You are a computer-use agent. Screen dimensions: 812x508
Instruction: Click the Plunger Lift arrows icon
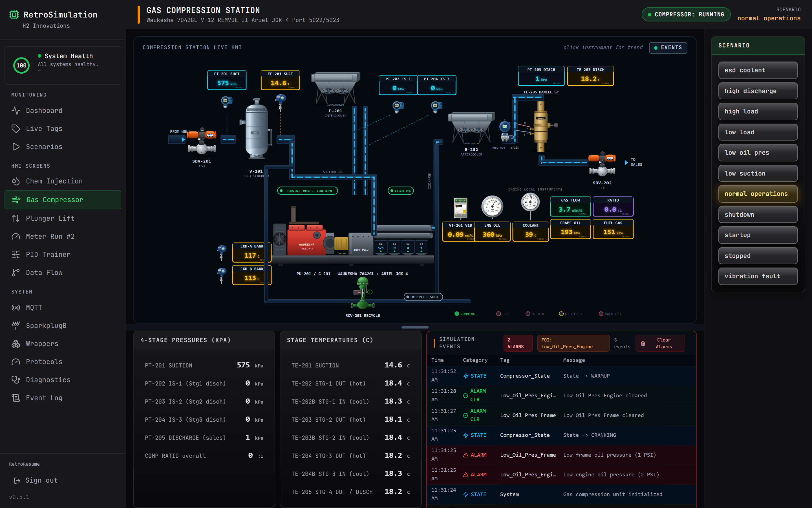pyautogui.click(x=16, y=218)
